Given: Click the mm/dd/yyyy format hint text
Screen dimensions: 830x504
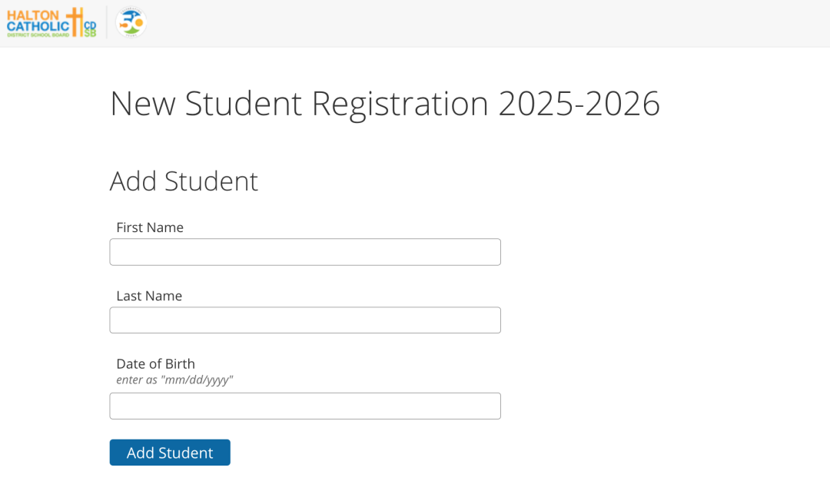Looking at the screenshot, I should [x=174, y=380].
